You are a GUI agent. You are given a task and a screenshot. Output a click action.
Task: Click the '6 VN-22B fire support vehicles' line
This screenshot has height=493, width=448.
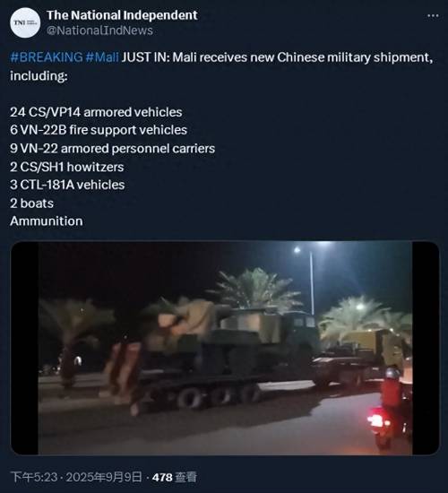(99, 130)
